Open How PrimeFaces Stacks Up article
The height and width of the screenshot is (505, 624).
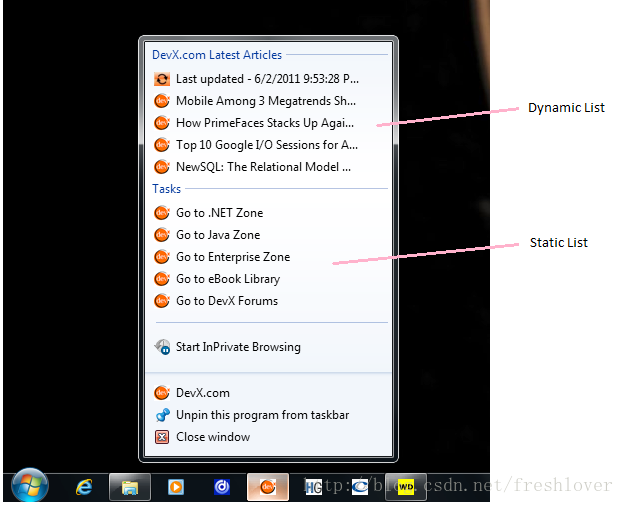[266, 123]
